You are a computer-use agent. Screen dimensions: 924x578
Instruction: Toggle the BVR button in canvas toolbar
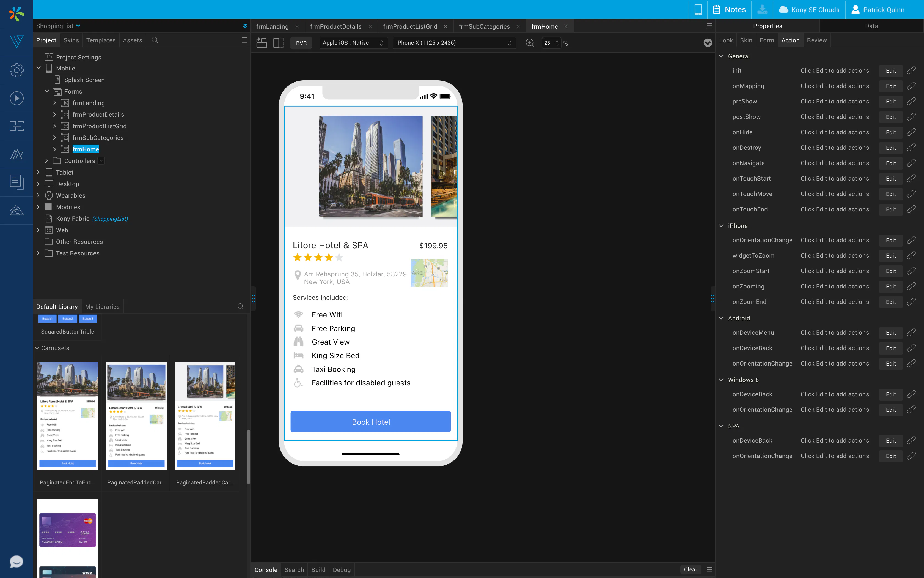[301, 43]
